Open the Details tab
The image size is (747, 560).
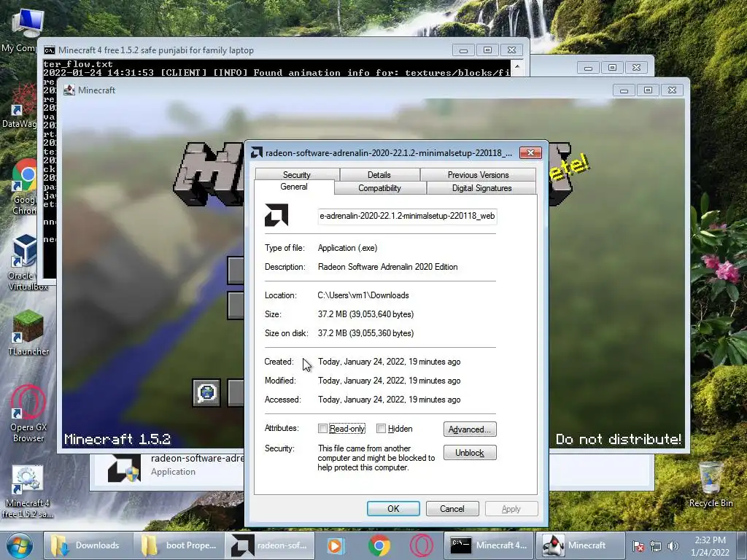coord(379,174)
